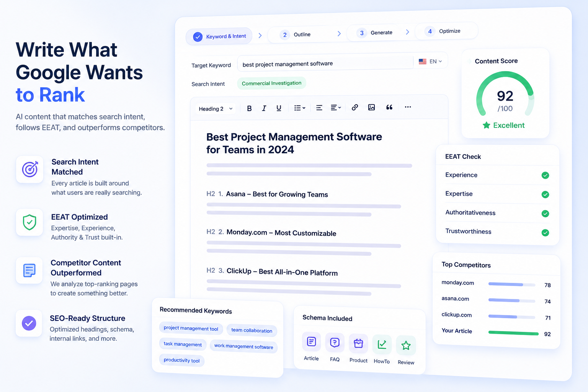Click the work management software keyword

coord(243,346)
